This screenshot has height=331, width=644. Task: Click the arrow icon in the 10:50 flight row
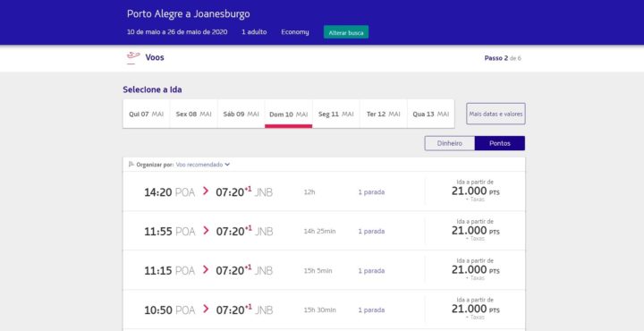206,309
